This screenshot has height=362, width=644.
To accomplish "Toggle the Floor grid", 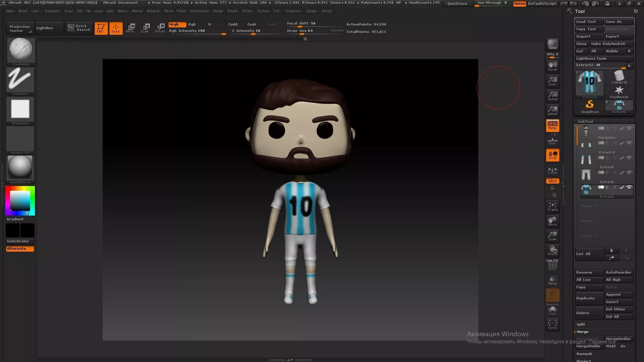I will pos(552,140).
